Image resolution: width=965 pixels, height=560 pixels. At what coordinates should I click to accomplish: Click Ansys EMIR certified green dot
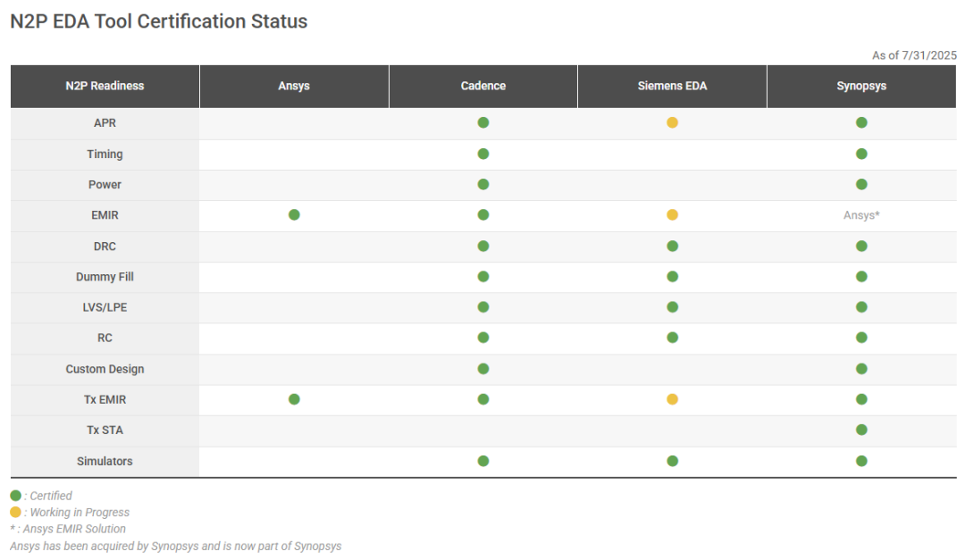point(294,214)
